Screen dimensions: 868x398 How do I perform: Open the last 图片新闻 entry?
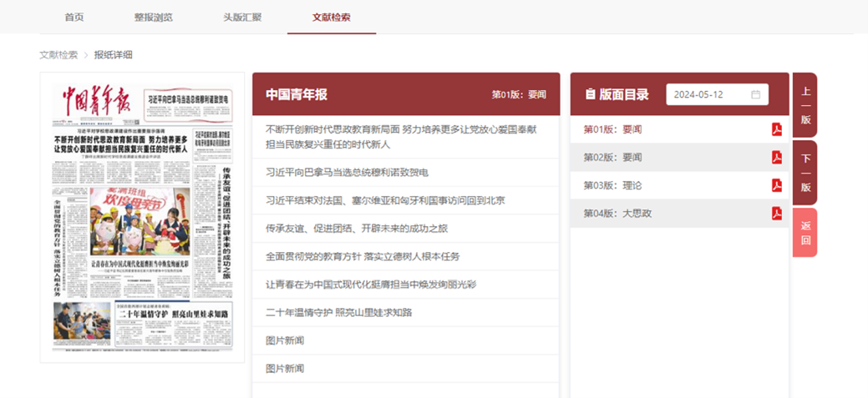(x=406, y=369)
